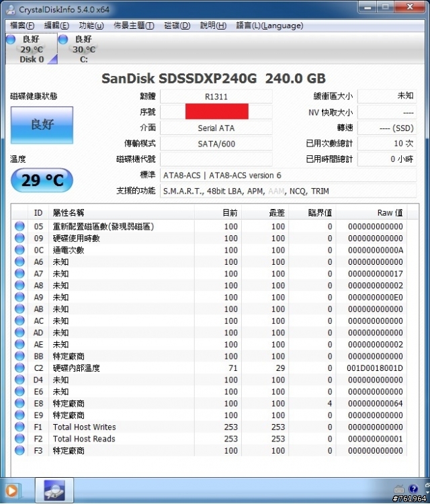The width and height of the screenshot is (430, 504).
Task: Select the 通電次數 attribute name
Action: (x=69, y=250)
